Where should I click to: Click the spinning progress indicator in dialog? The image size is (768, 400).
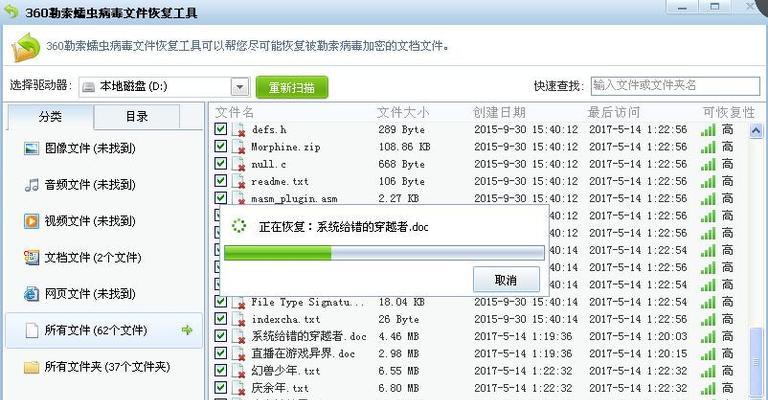click(x=239, y=226)
